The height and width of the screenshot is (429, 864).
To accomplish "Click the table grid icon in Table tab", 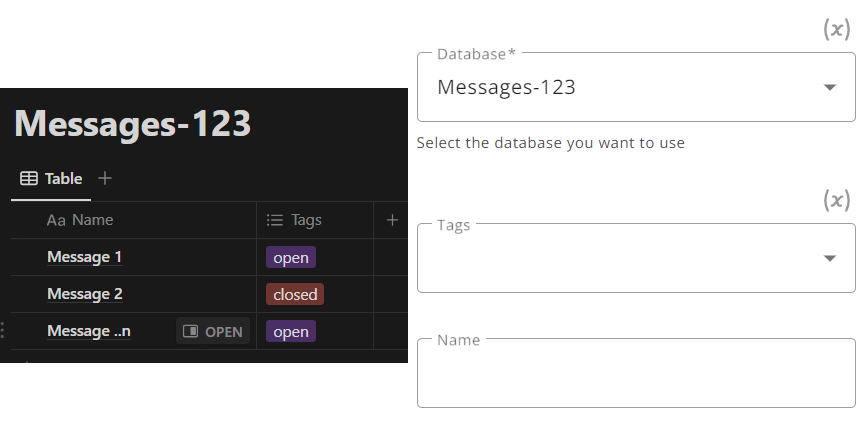I will 29,178.
